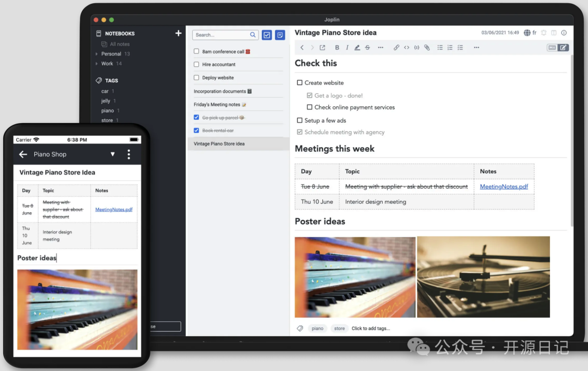The height and width of the screenshot is (371, 588).
Task: Click the new note button
Action: [x=280, y=35]
